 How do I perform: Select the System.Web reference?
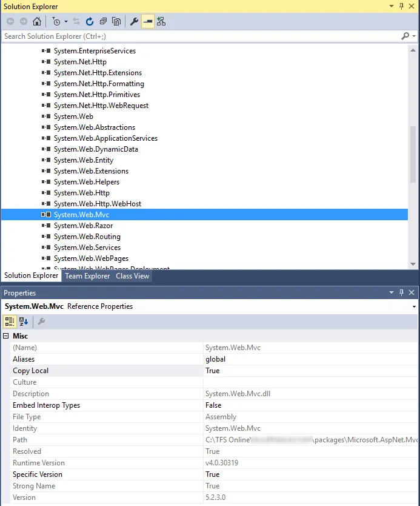pos(73,116)
